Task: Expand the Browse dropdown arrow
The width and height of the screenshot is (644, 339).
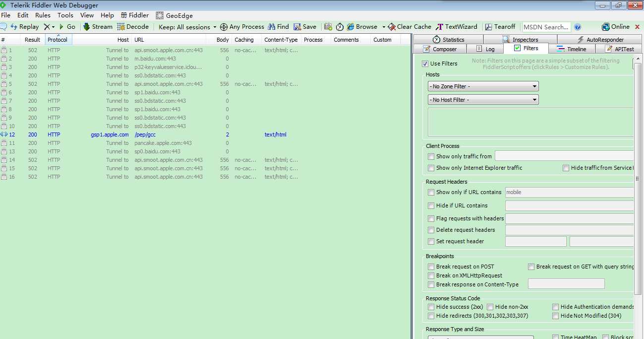Action: pos(384,27)
